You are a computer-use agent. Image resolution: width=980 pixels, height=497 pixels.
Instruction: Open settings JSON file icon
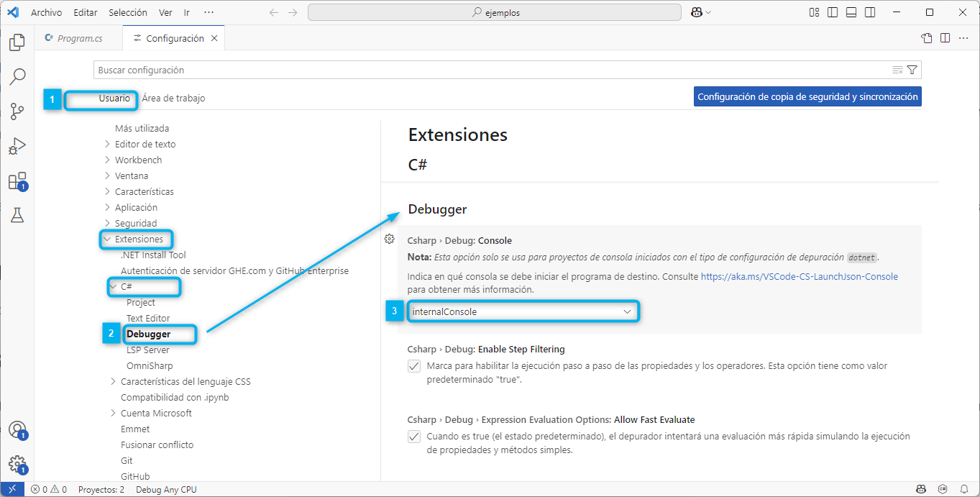(x=927, y=38)
